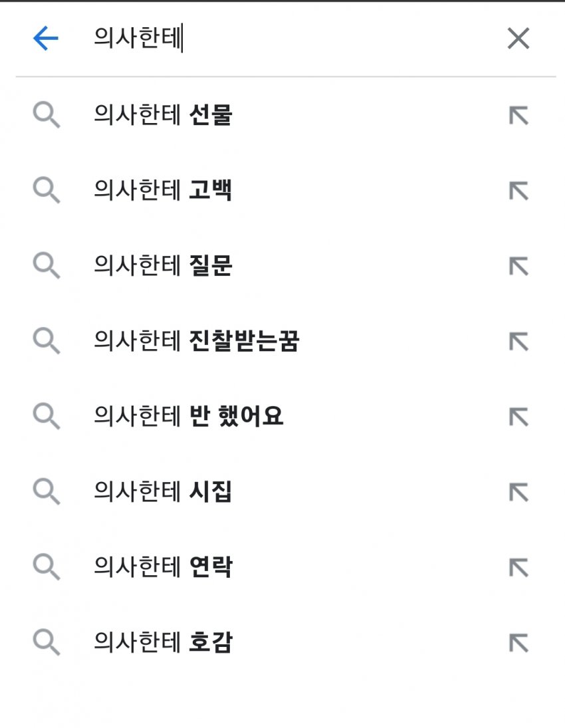The width and height of the screenshot is (565, 728).
Task: Choose the 의사한테 질문 suggestion
Action: pyautogui.click(x=163, y=267)
